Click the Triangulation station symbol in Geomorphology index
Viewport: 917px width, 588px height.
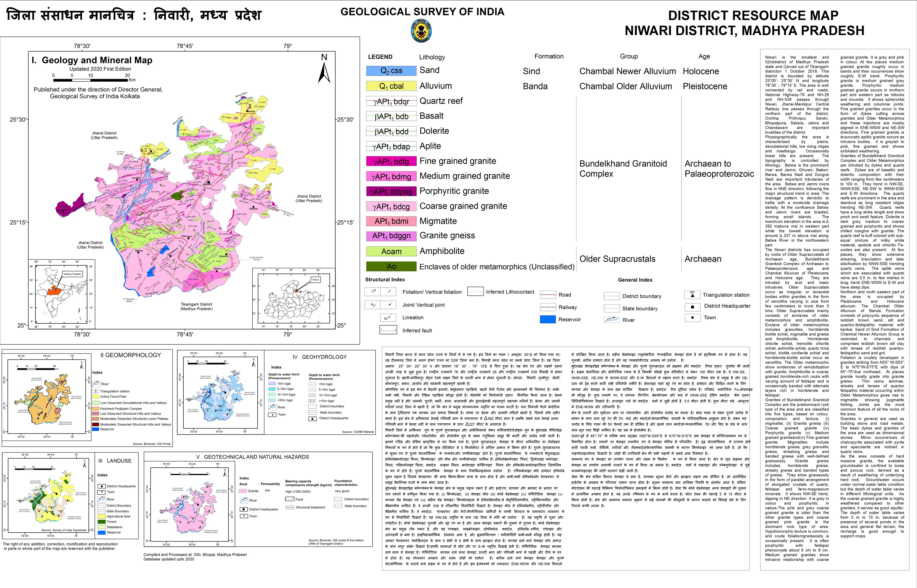point(96,391)
